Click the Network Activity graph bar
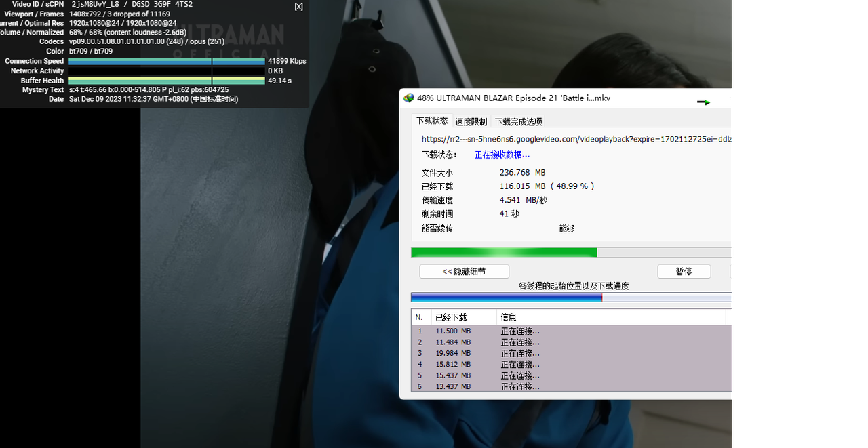Screen dimensions: 868x448 166,70
